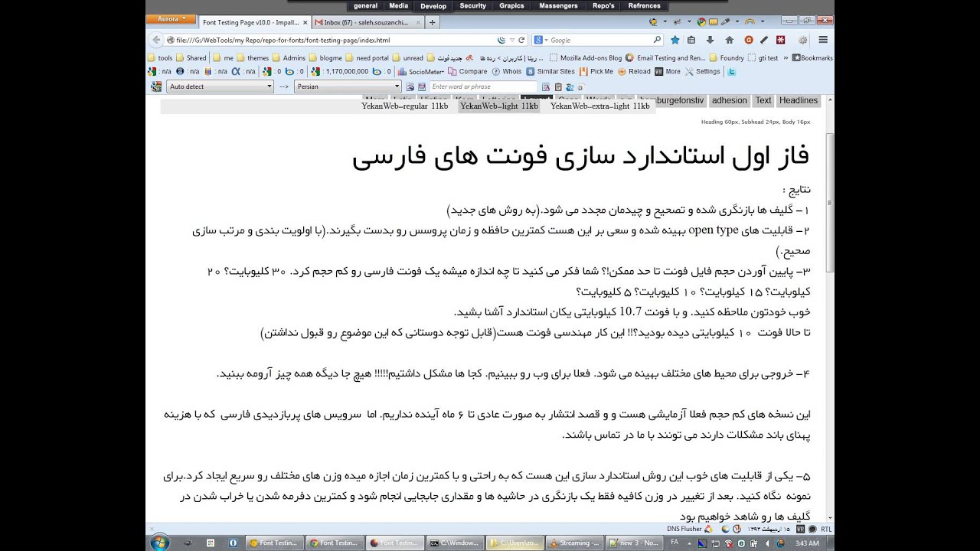Click the Chrome icon in title toolbar
This screenshot has height=551, width=980.
point(702,22)
